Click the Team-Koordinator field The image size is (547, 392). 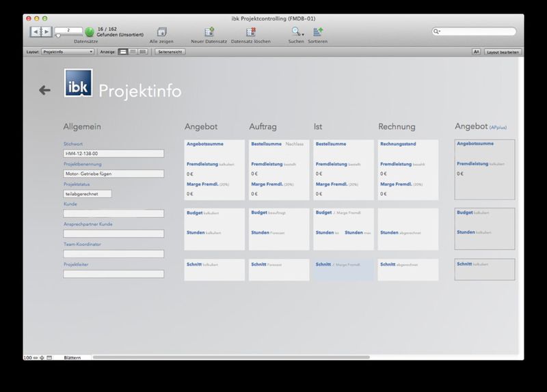114,254
